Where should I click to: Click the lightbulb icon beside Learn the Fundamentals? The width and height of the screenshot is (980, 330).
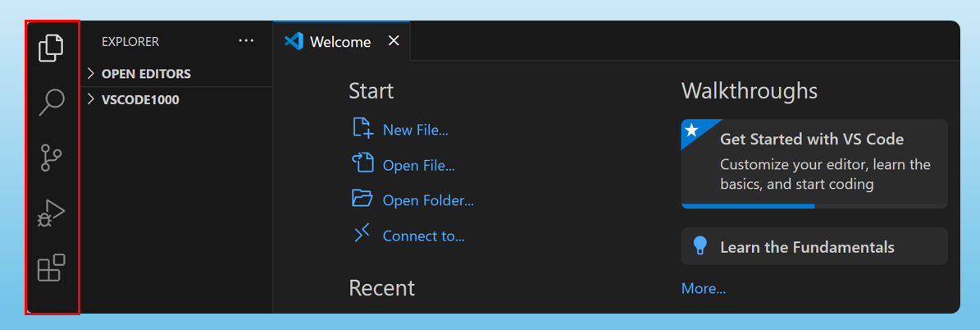700,245
